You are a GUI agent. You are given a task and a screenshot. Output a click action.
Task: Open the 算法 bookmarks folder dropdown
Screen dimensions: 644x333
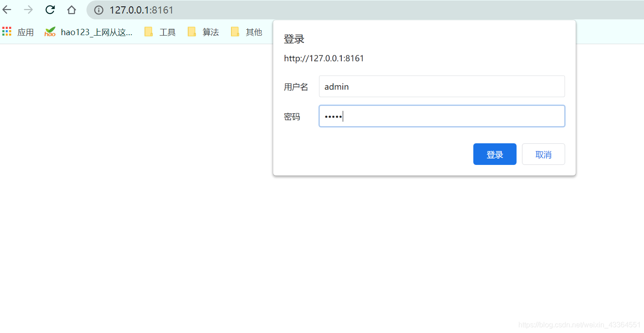[x=211, y=32]
